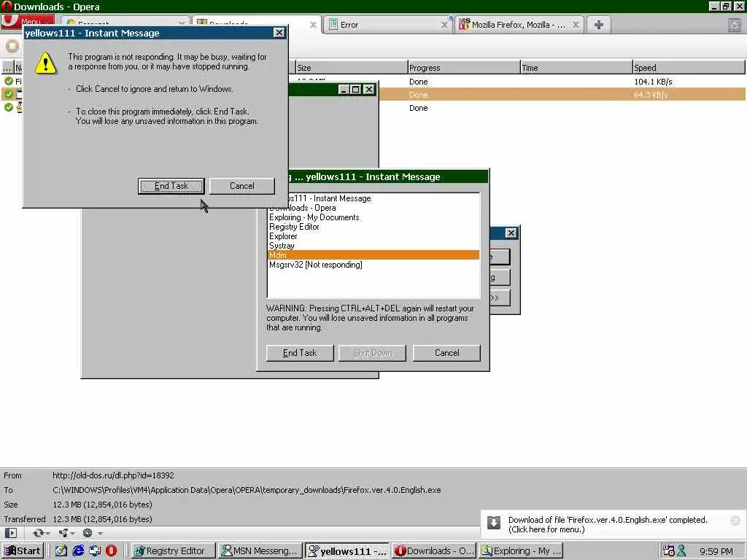Image resolution: width=747 pixels, height=560 pixels.
Task: Click Cancel in not-responding dialog
Action: tap(242, 186)
